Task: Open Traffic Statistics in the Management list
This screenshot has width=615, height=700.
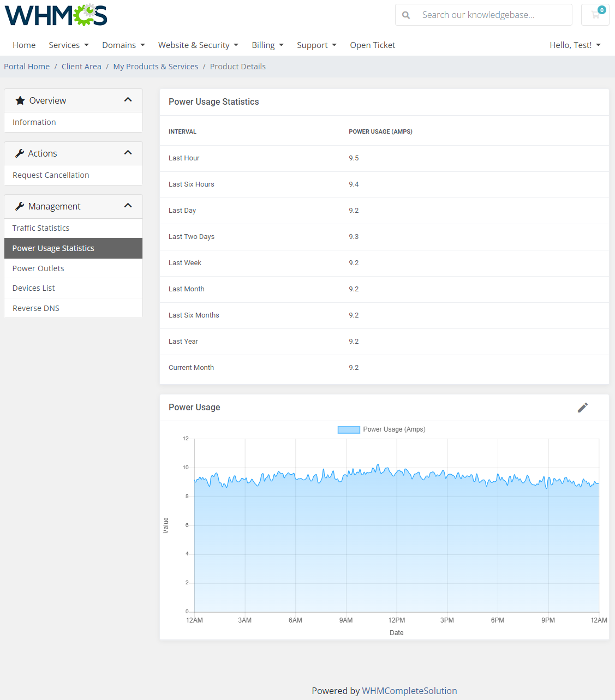Action: tap(40, 228)
